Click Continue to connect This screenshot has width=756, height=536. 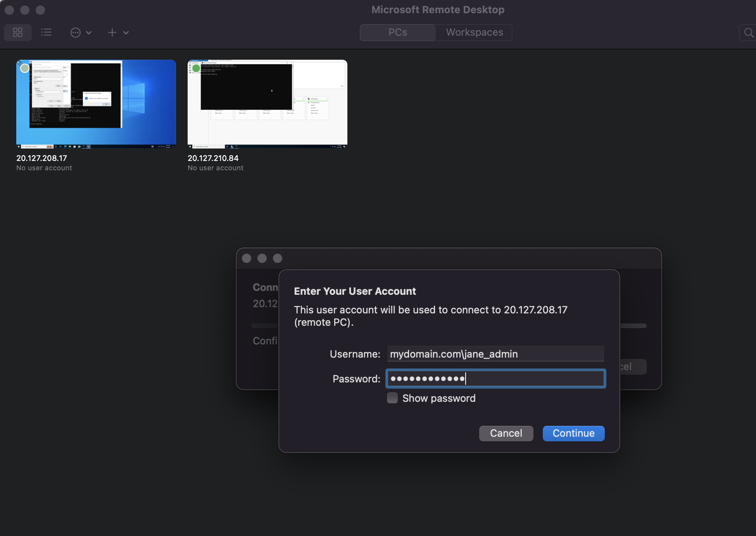[573, 433]
